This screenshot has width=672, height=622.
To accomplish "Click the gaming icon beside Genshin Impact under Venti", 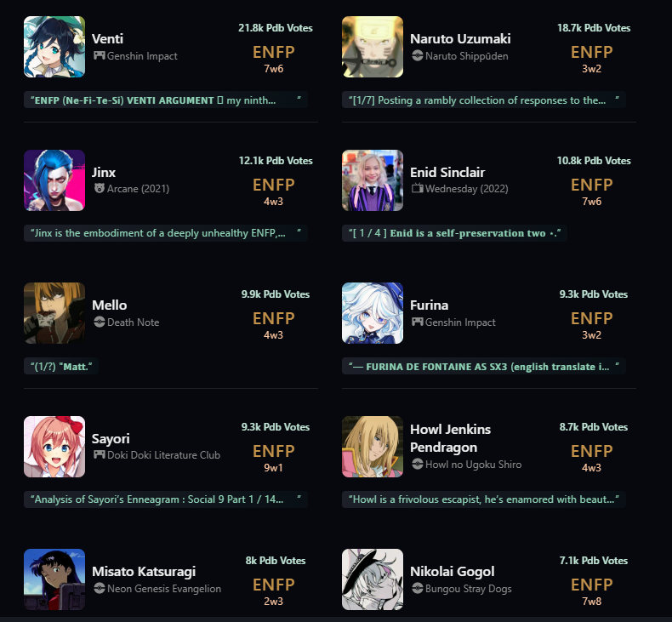I will [100, 55].
